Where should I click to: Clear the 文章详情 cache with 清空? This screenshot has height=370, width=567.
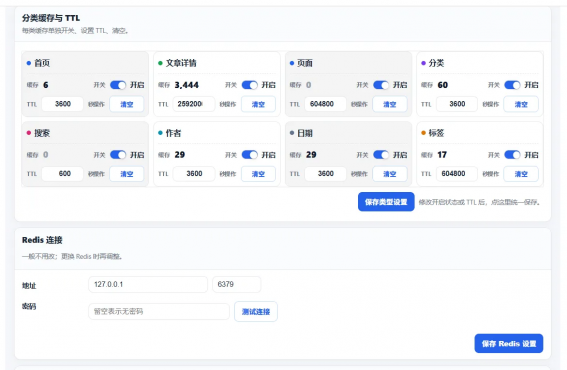tap(258, 104)
